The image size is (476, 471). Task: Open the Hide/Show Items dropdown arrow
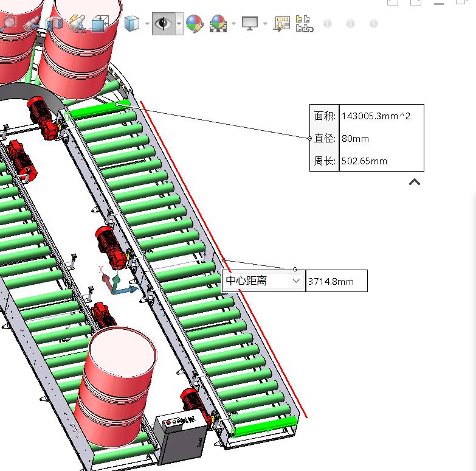(x=179, y=24)
